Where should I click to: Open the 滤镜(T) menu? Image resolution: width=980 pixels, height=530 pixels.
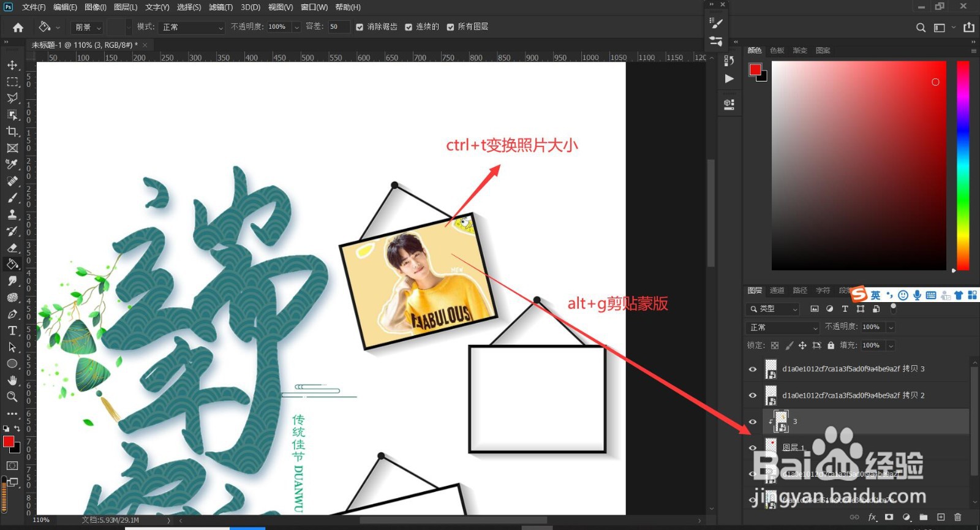(x=221, y=7)
